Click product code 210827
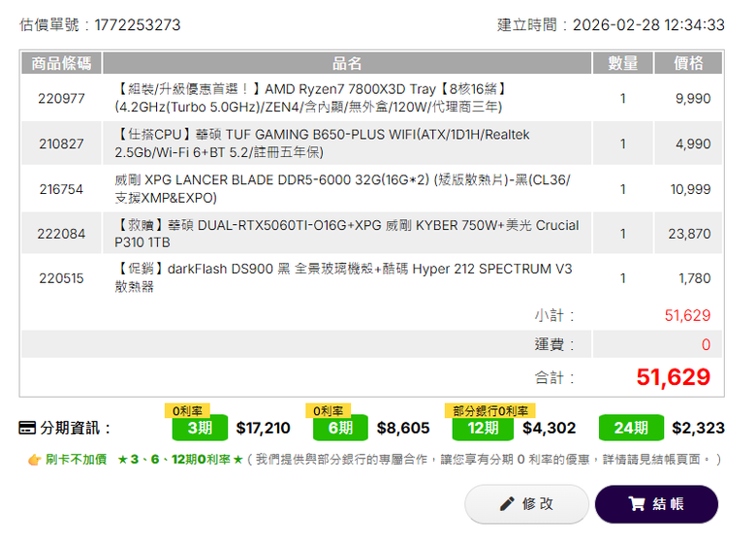The image size is (756, 544). pos(61,144)
